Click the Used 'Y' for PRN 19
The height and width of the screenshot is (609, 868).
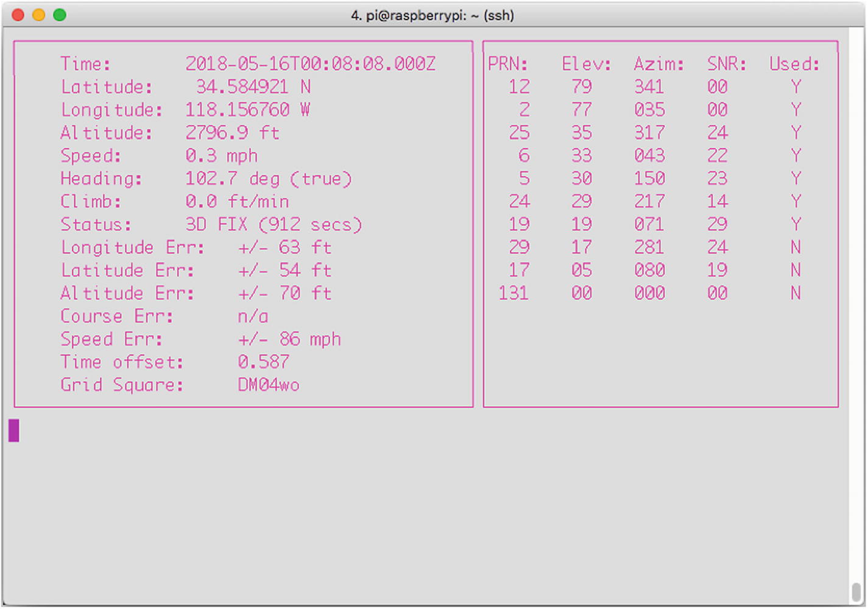pyautogui.click(x=796, y=225)
